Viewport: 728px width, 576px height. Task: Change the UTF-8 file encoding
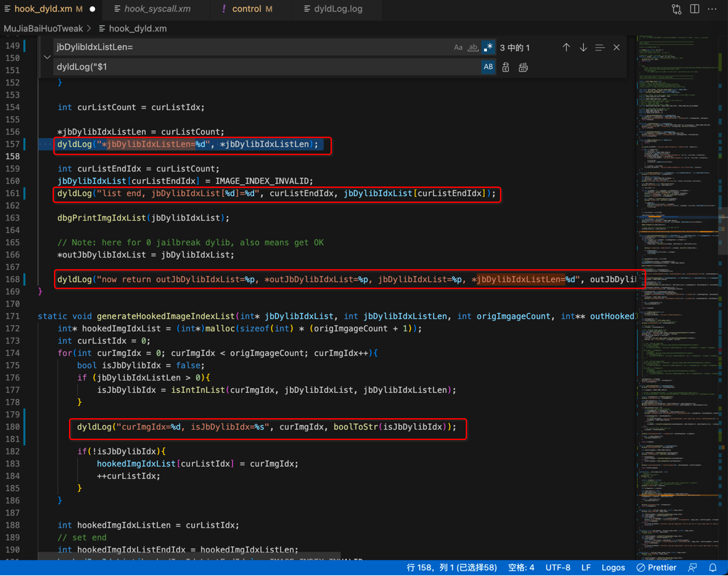click(557, 568)
